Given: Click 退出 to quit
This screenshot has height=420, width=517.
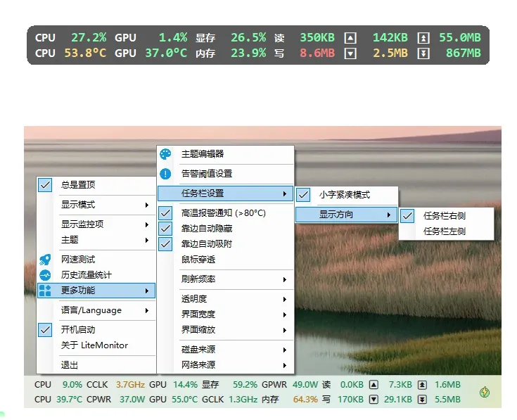Looking at the screenshot, I should point(96,365).
